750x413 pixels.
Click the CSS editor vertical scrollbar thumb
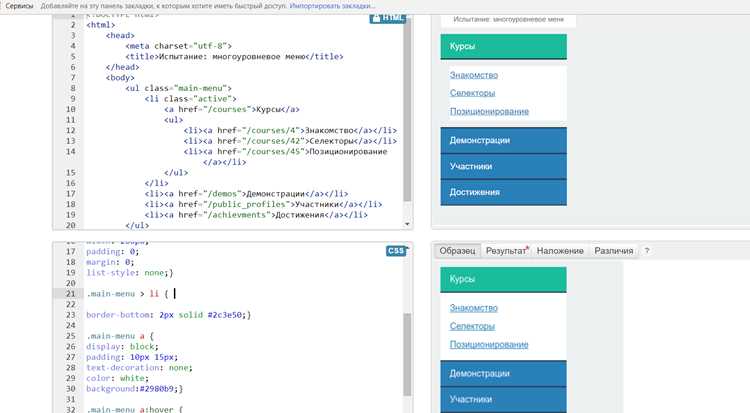[407, 355]
